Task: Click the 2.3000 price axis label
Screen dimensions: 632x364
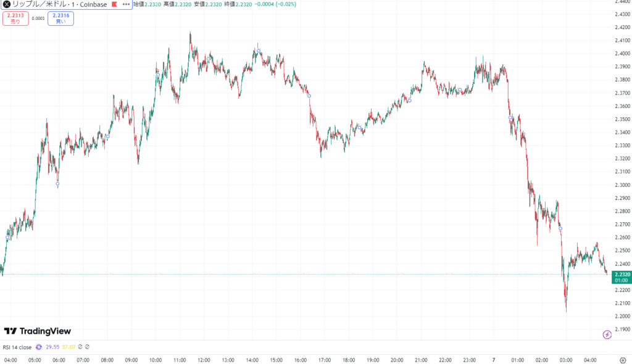Action: [x=622, y=185]
